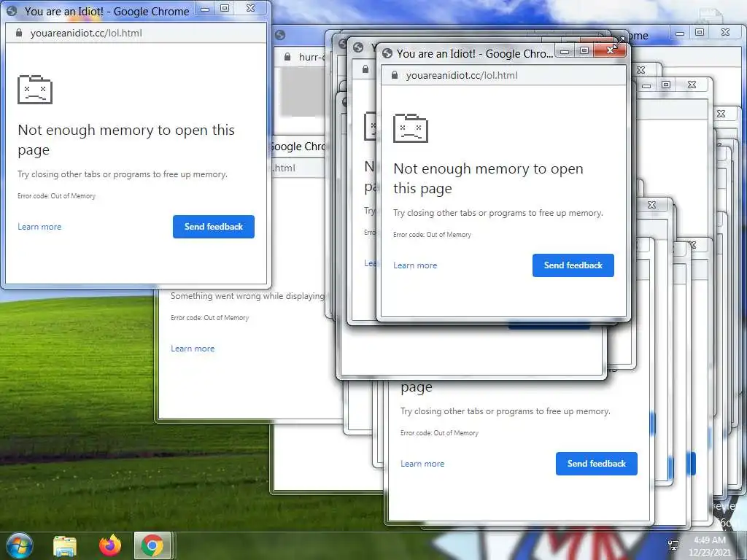Click Send feedback in top-left Chrome window
The image size is (747, 560).
coord(214,227)
